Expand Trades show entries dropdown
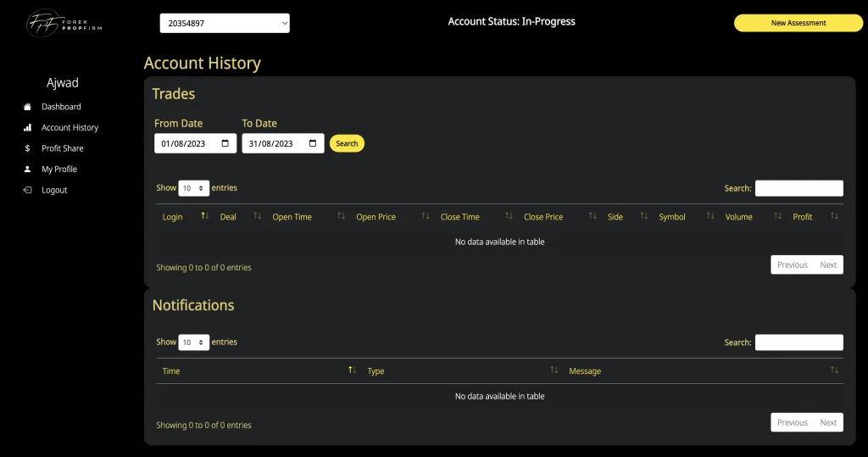 point(193,188)
